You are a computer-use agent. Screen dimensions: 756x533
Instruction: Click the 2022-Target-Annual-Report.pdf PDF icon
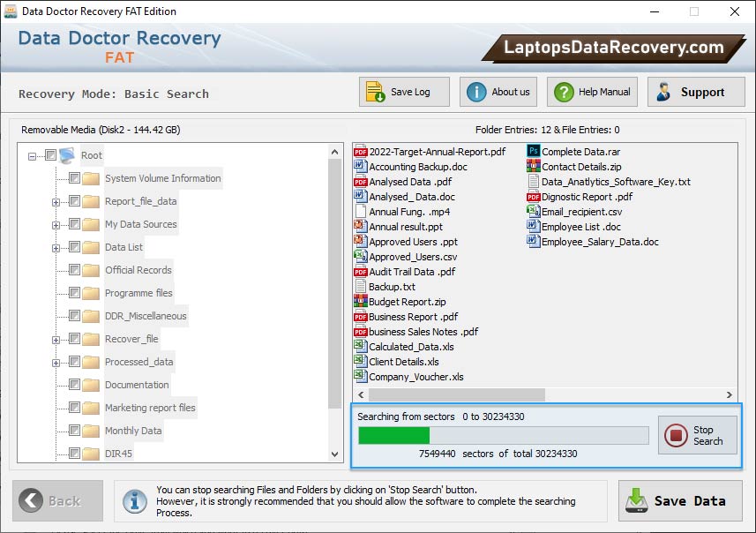pos(361,152)
